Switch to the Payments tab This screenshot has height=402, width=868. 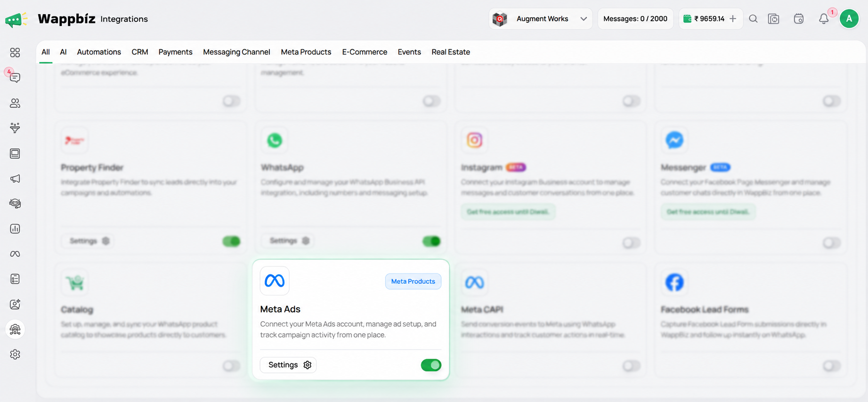coord(175,52)
